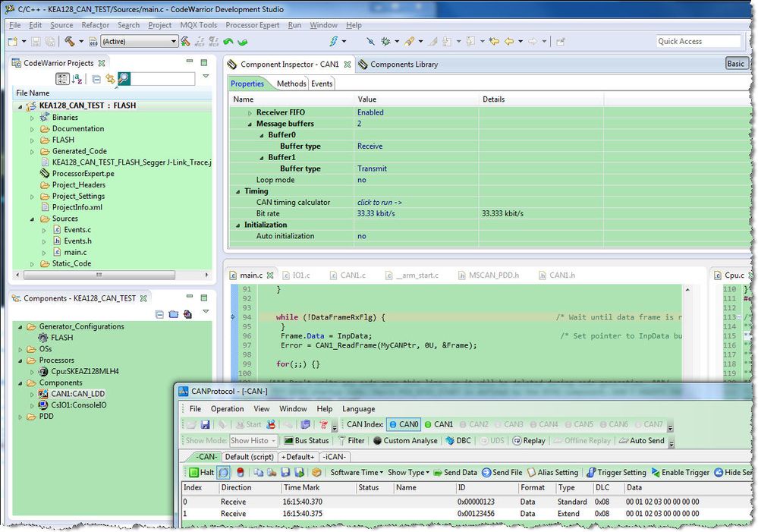
Task: Click the Collapse All icon in Components panel
Action: 159,314
